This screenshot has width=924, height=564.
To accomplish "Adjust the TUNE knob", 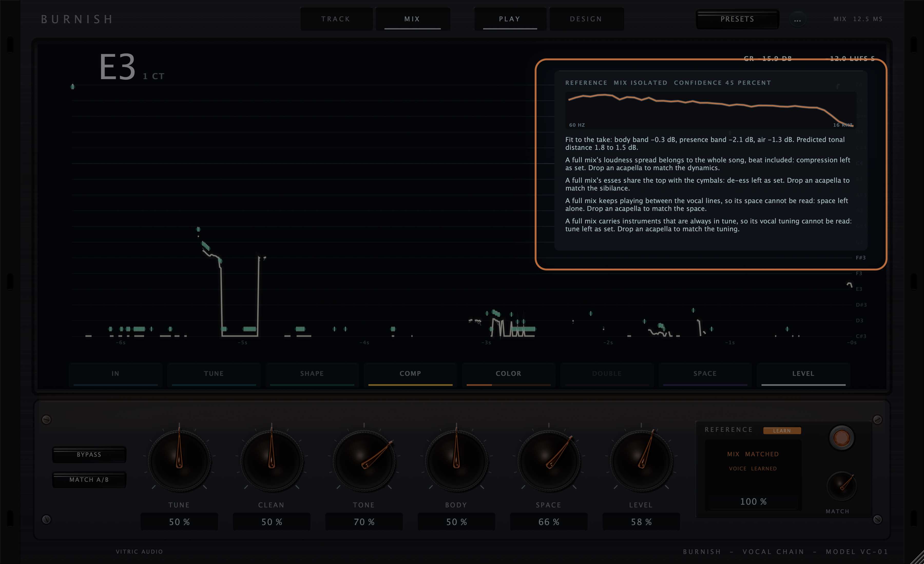I will click(179, 461).
